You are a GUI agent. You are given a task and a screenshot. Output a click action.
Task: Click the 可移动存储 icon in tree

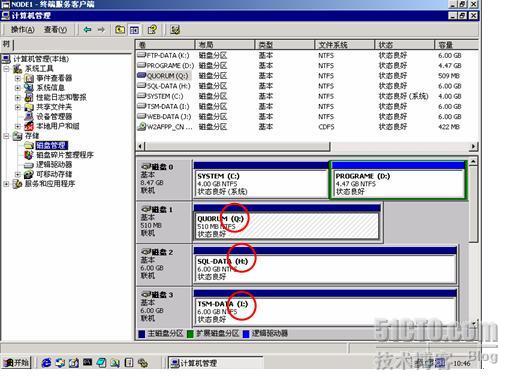(29, 174)
